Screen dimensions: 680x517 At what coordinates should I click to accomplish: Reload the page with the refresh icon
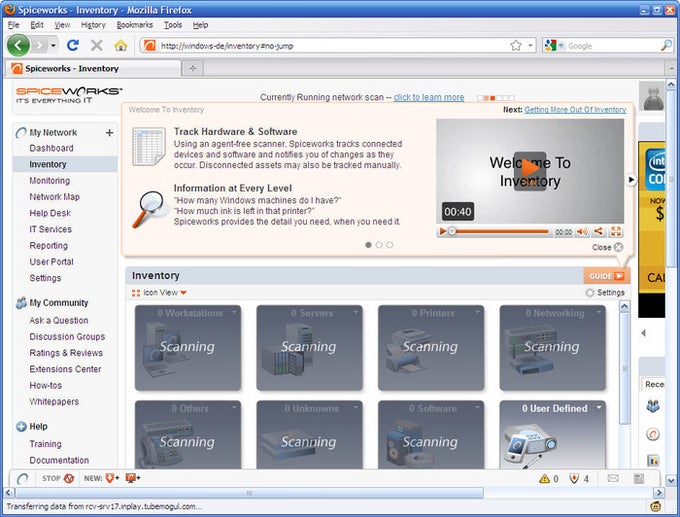(x=73, y=45)
